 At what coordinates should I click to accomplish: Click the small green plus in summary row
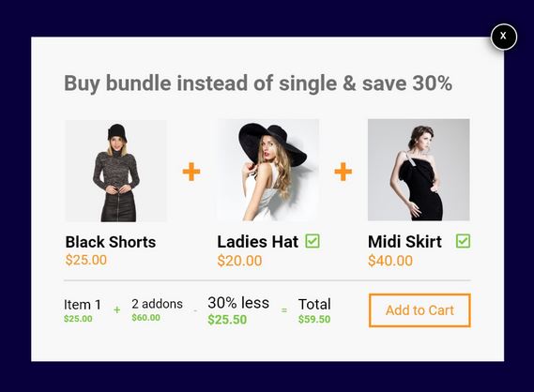116,310
